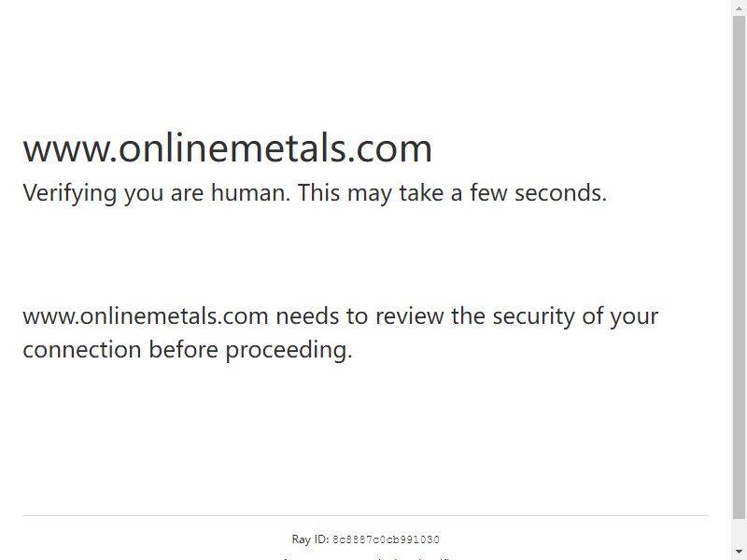Click the vertical scrollbar thumb

740,267
